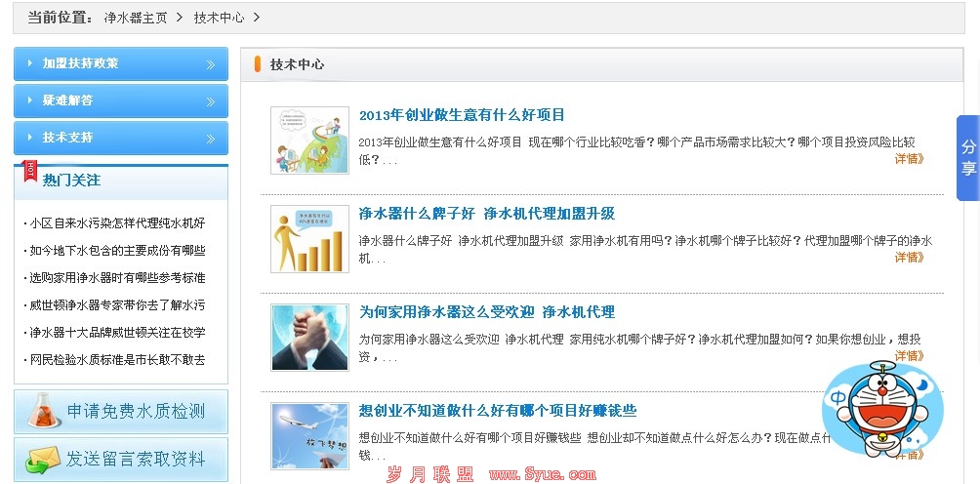This screenshot has width=980, height=484.
Task: Open the 分享 share side tab
Action: [968, 158]
